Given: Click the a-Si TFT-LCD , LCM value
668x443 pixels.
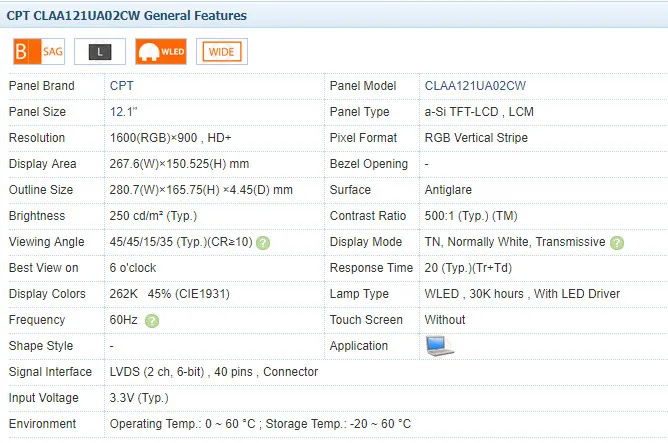Looking at the screenshot, I should 479,112.
